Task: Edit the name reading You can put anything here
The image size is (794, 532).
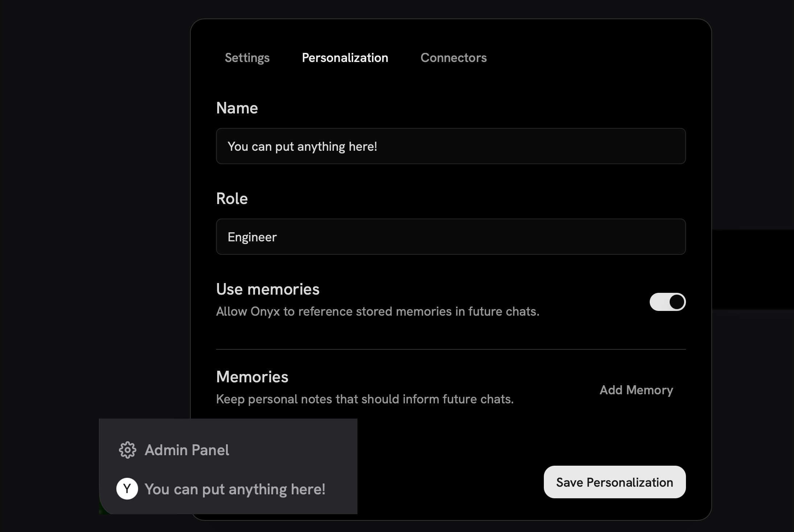Action: [x=451, y=146]
